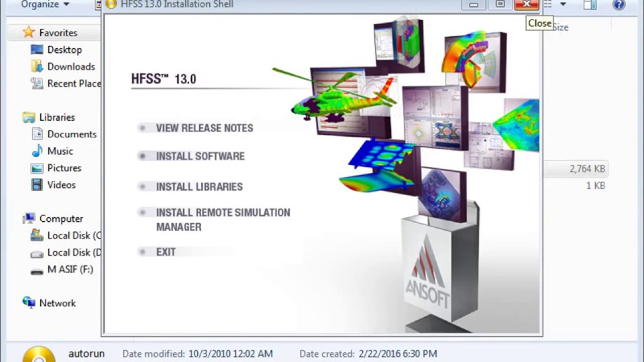Screen dimensions: 644x362
Task: Select Install Libraries option
Action: [199, 187]
